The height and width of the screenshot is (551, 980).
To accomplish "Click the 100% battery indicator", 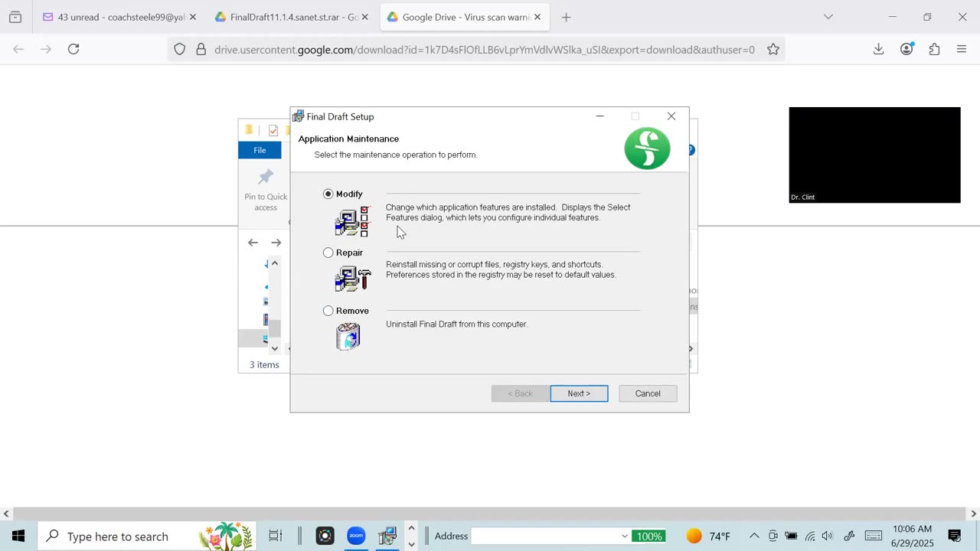I will pos(648,536).
